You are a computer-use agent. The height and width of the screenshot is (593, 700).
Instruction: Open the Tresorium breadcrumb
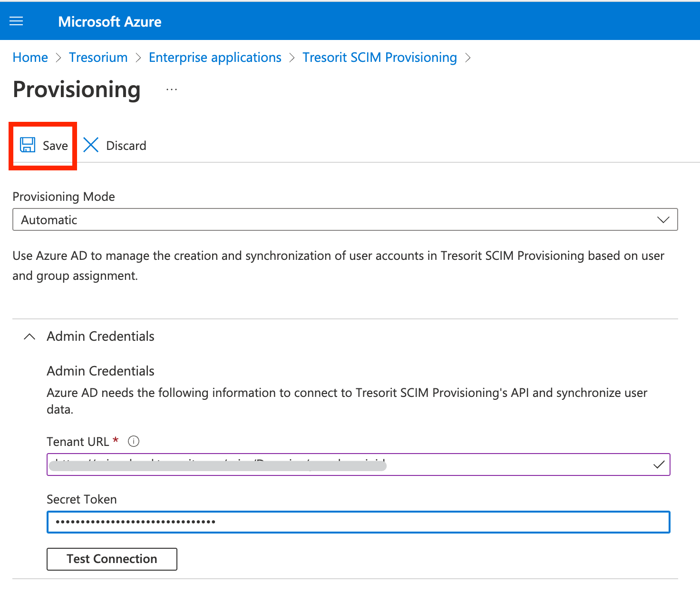[98, 58]
